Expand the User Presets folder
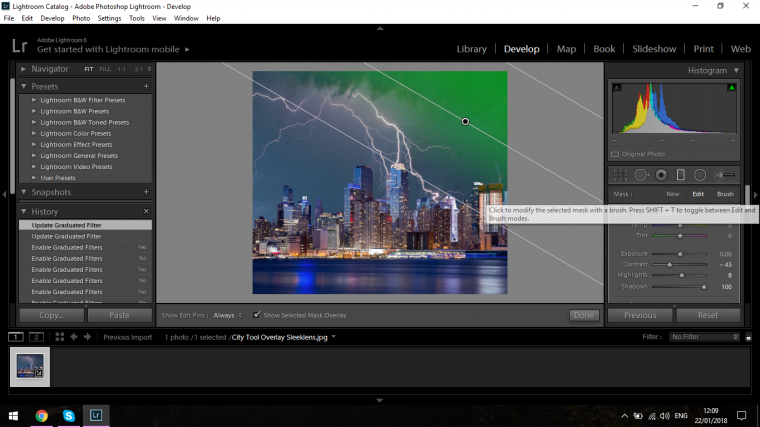The image size is (760, 427). (x=34, y=177)
